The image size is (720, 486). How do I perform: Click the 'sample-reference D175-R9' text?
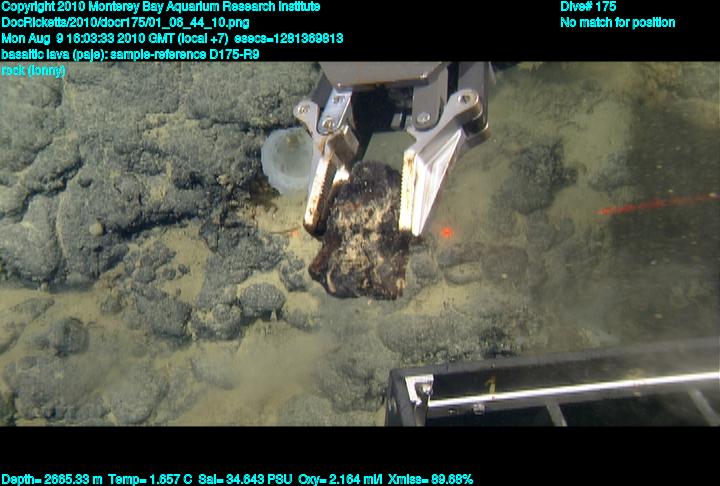185,55
